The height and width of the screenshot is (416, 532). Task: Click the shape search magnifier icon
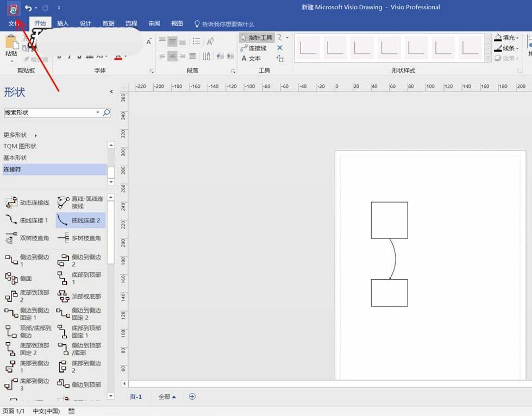click(107, 112)
